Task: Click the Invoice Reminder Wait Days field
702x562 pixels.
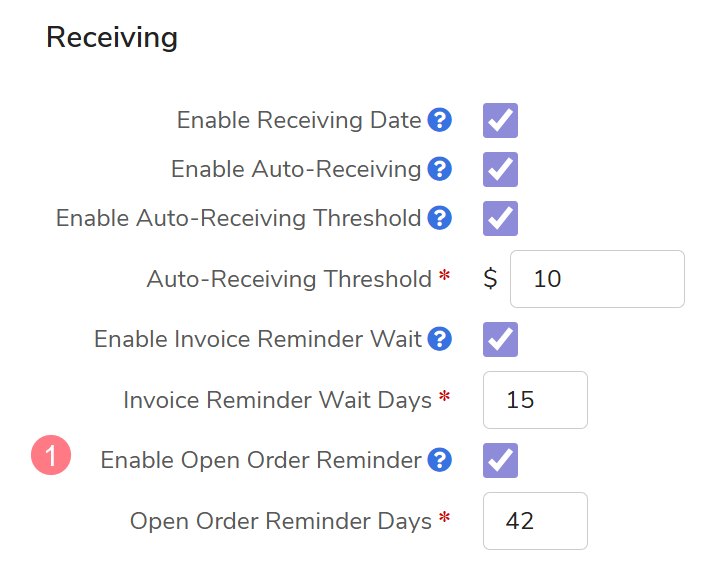Action: [x=535, y=400]
